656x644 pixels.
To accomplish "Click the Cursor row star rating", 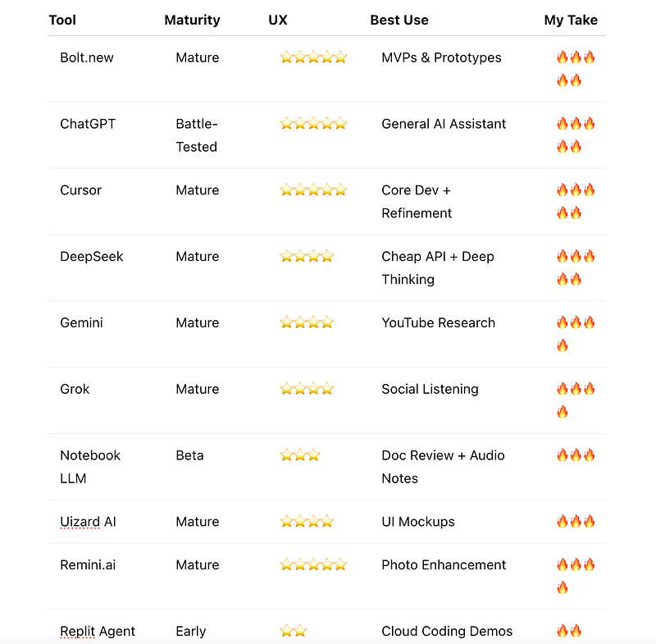I will coord(313,190).
